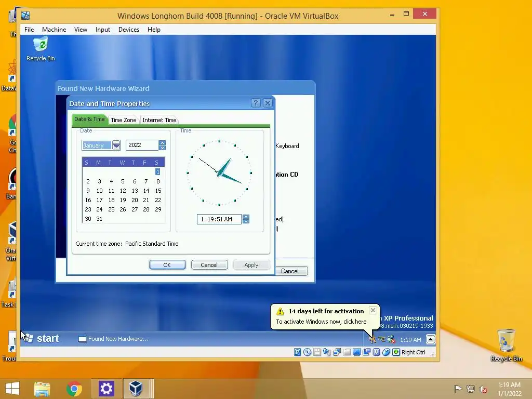Open the Help menu
The width and height of the screenshot is (532, 399).
coord(154,30)
